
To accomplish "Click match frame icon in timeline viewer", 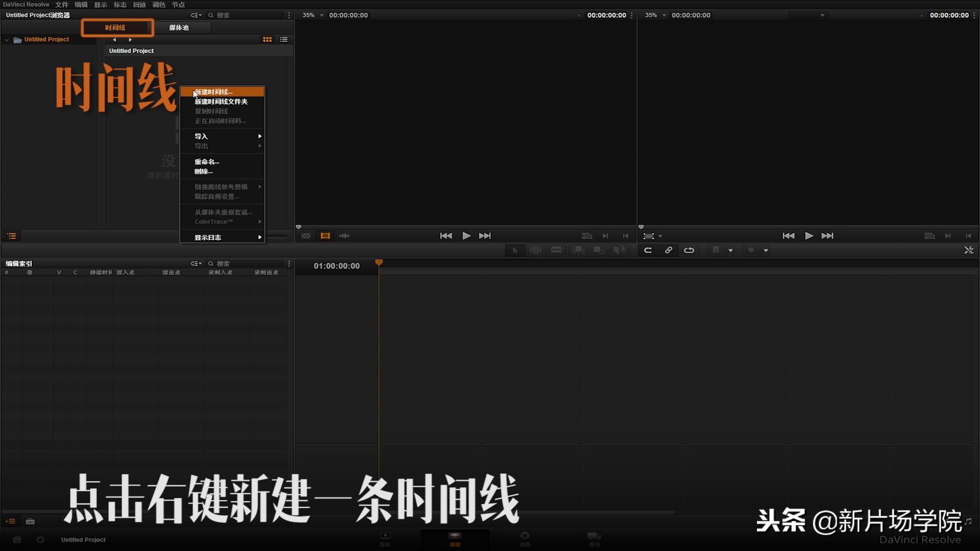I will click(x=929, y=236).
